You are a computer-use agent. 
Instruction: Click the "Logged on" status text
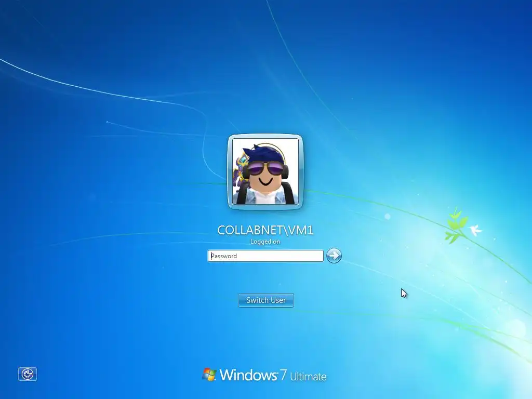coord(265,242)
